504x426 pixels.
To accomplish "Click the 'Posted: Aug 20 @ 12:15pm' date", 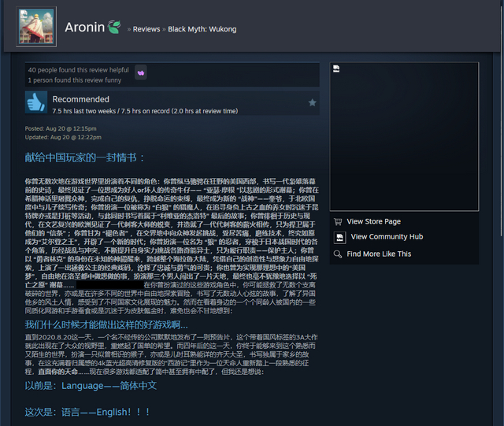I will tap(61, 128).
